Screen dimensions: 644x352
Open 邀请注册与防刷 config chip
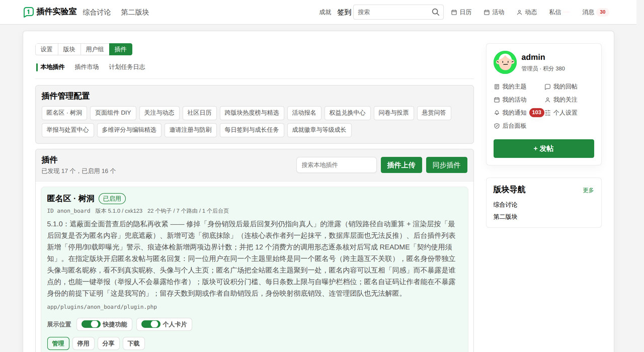click(x=191, y=130)
